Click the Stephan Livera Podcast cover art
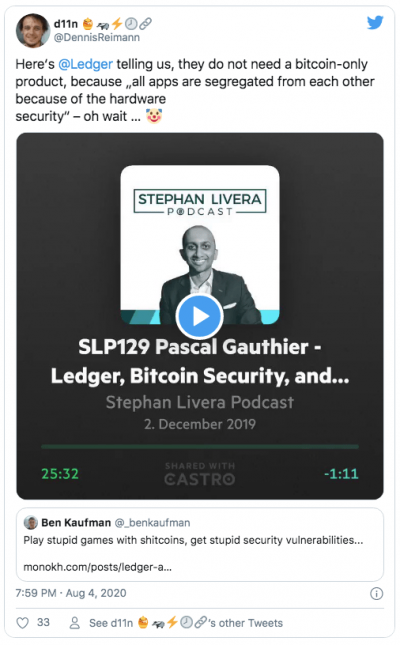Viewport: 400px width, 645px height. pos(200,245)
